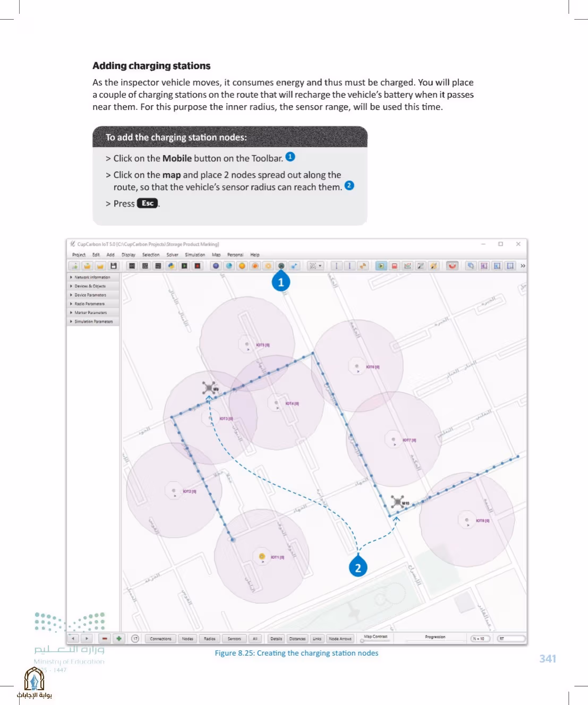This screenshot has width=588, height=705.
Task: Click the new project icon in toolbar
Action: click(x=75, y=265)
